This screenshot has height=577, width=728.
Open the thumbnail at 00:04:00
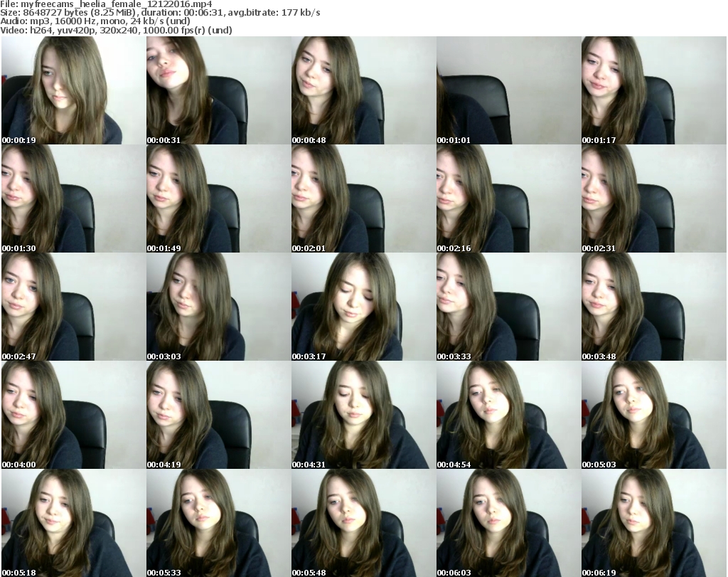73,415
